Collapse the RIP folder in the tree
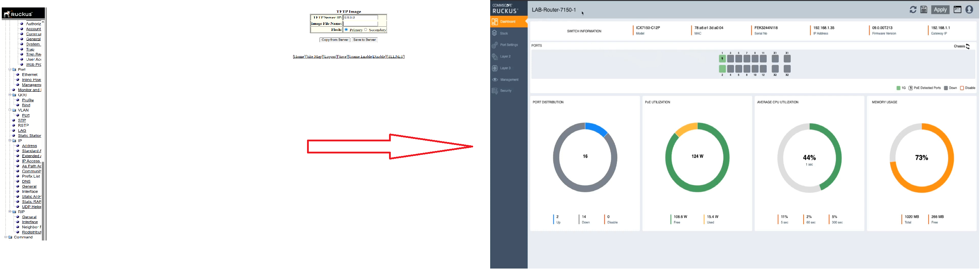Image resolution: width=980 pixels, height=276 pixels. (10, 212)
